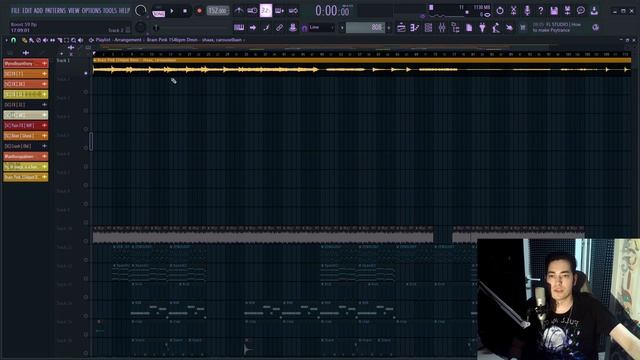Click arrow left of the 808 pattern selector
This screenshot has height=360, width=640.
[x=342, y=28]
